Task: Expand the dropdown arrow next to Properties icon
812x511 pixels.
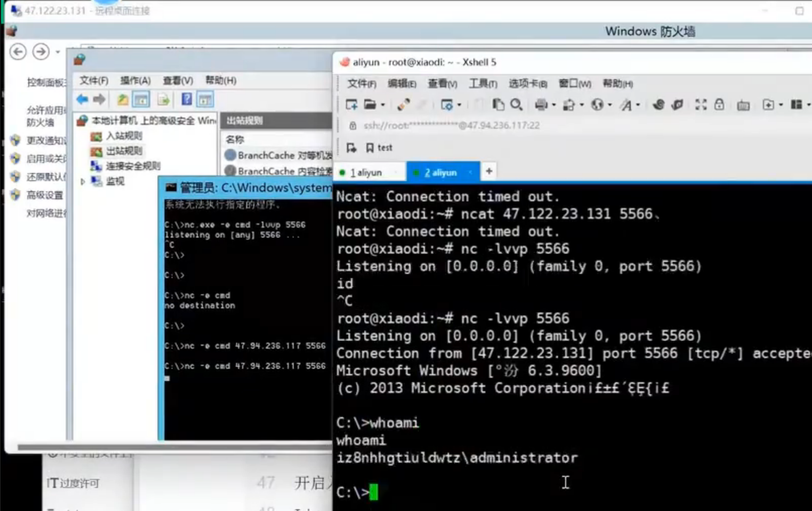Action: (x=459, y=105)
